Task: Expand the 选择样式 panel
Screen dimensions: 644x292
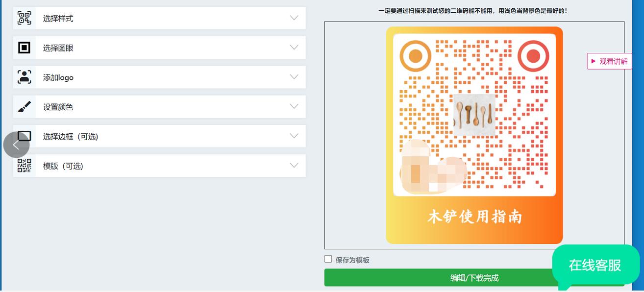Action: [x=294, y=18]
